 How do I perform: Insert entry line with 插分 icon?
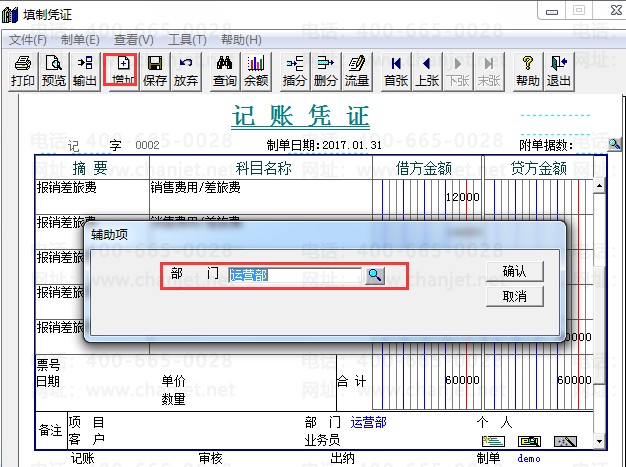pos(295,71)
